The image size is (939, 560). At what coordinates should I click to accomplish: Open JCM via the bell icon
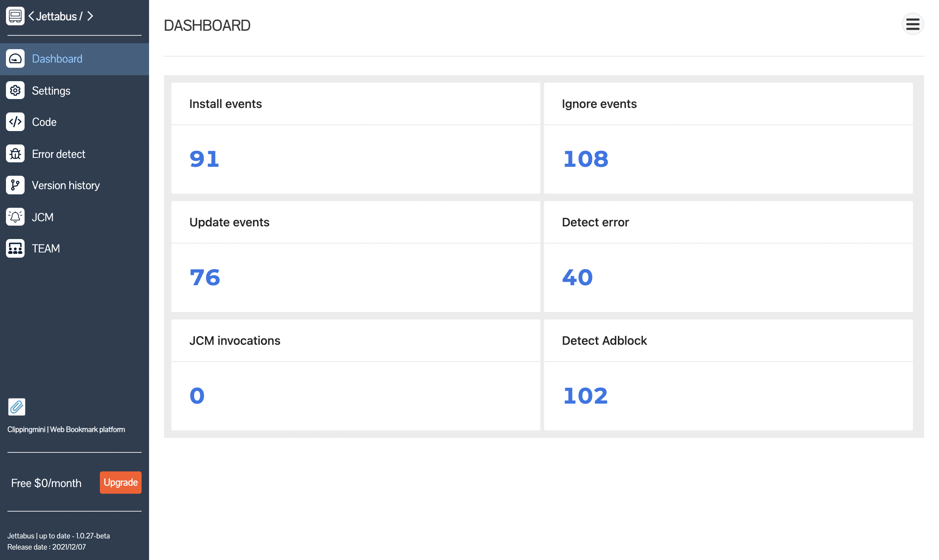click(x=15, y=217)
